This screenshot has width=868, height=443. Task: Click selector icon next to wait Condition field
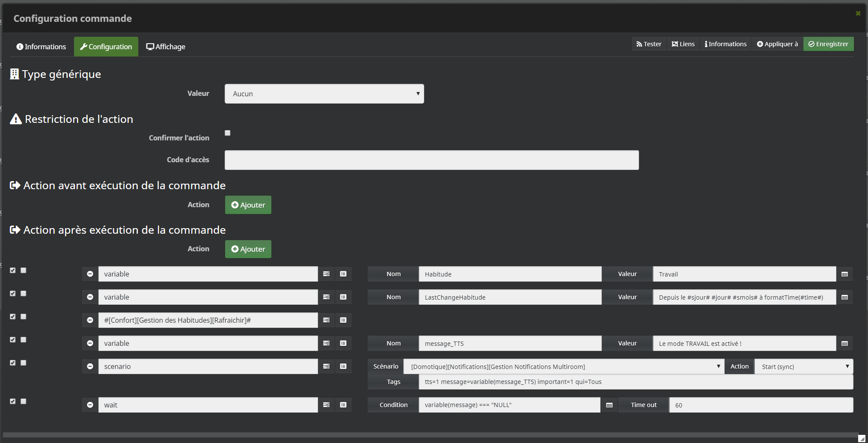click(609, 405)
